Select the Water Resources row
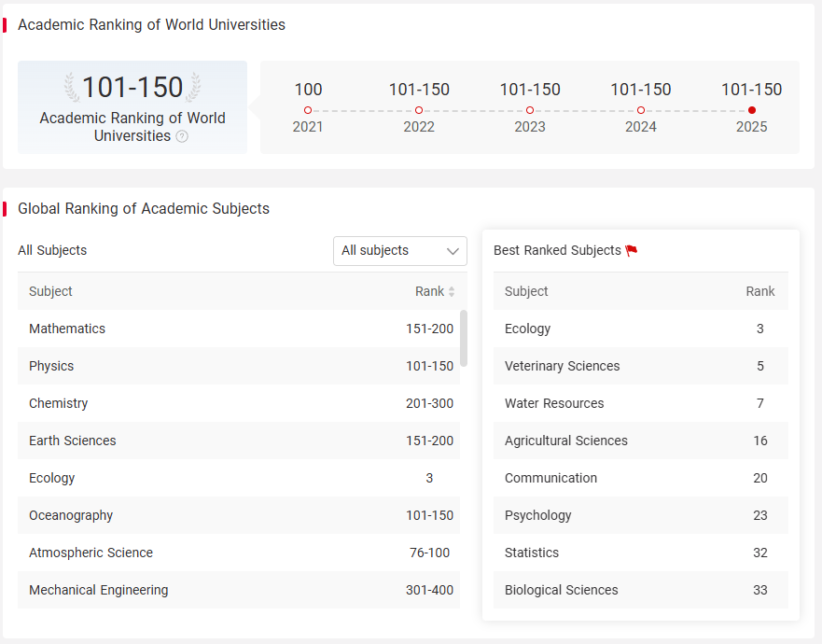Screen dimensions: 822x644 pos(641,403)
